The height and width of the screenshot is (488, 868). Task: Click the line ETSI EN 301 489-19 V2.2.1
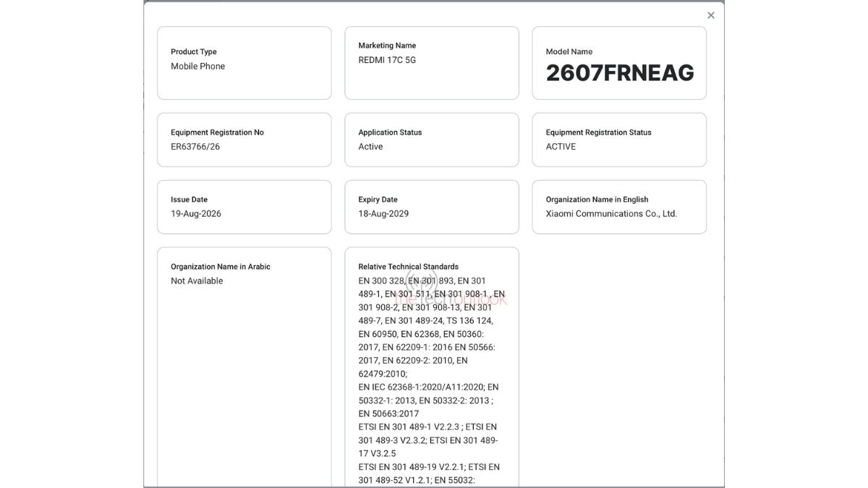point(429,467)
